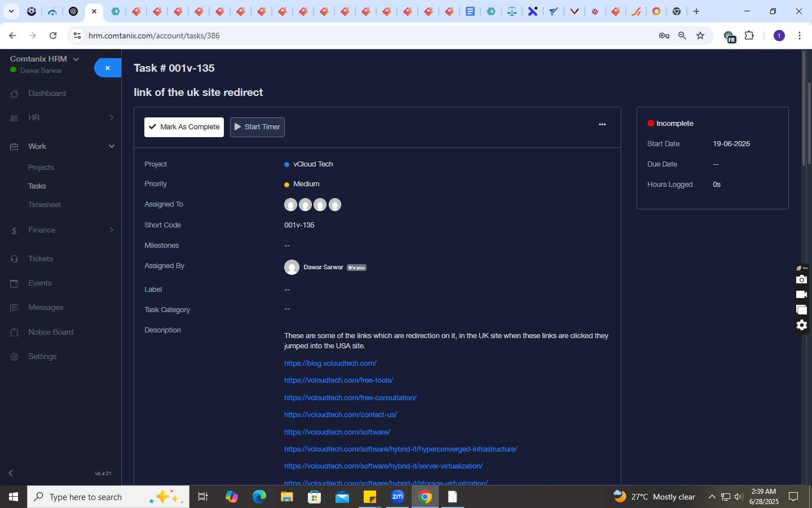Open the Extensions puzzle icon

[x=749, y=36]
